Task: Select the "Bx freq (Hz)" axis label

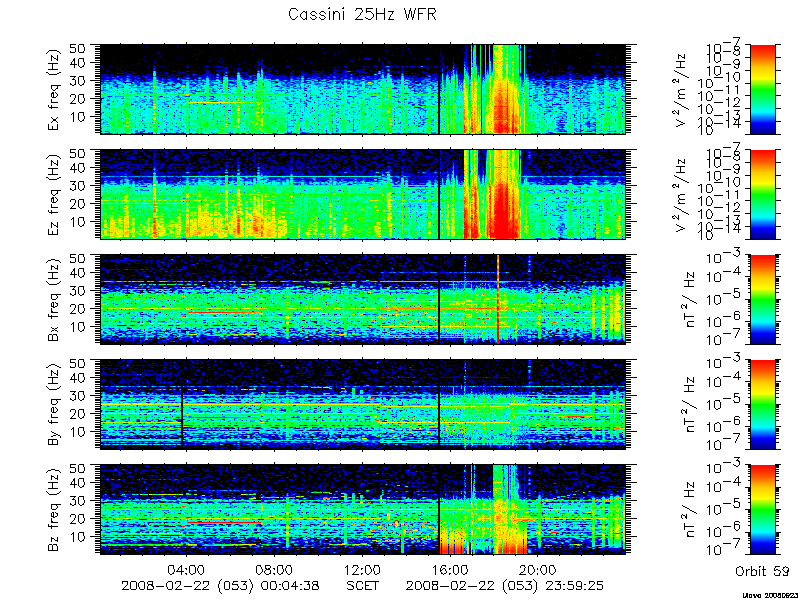Action: 54,299
